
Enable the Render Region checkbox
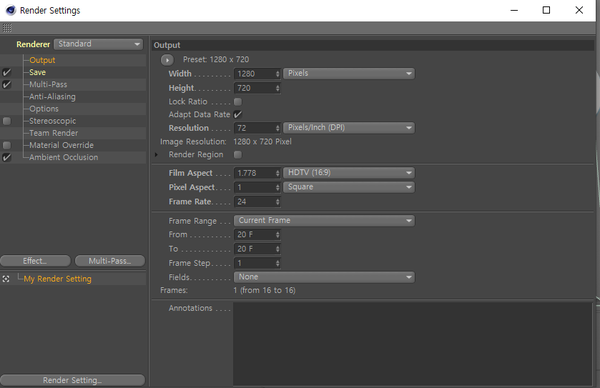click(x=238, y=155)
